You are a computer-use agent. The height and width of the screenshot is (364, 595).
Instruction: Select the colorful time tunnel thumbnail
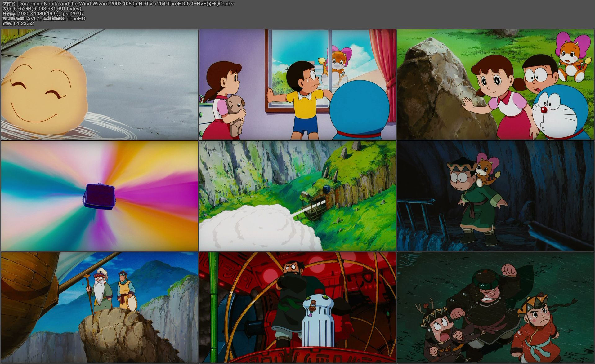click(x=100, y=196)
